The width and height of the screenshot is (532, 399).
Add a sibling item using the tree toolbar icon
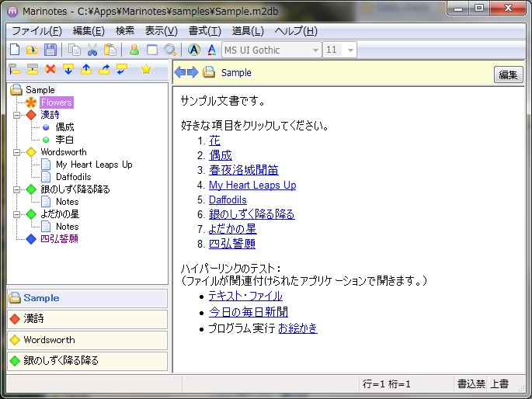33,69
